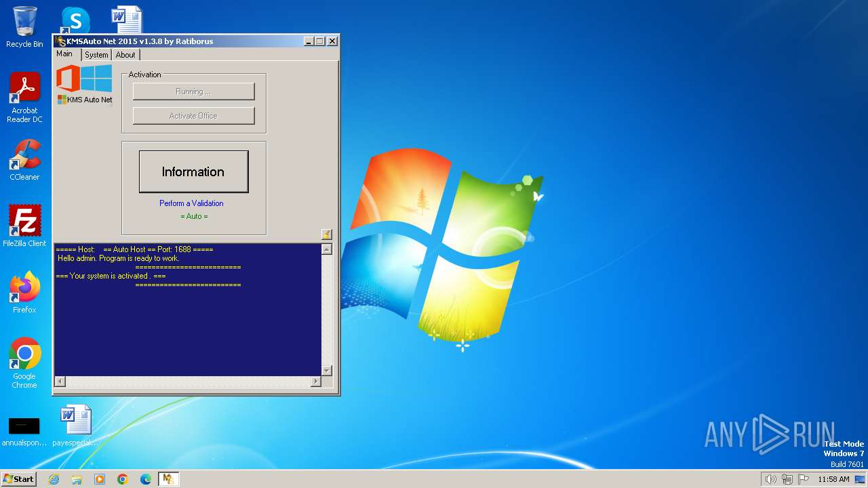The image size is (868, 488).
Task: Open Chrome from the taskbar
Action: click(123, 479)
